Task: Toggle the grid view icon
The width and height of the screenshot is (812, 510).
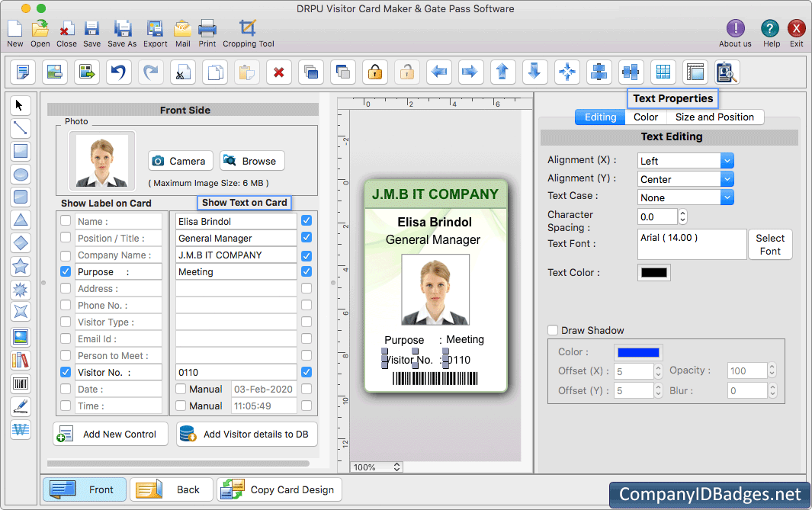Action: point(663,72)
